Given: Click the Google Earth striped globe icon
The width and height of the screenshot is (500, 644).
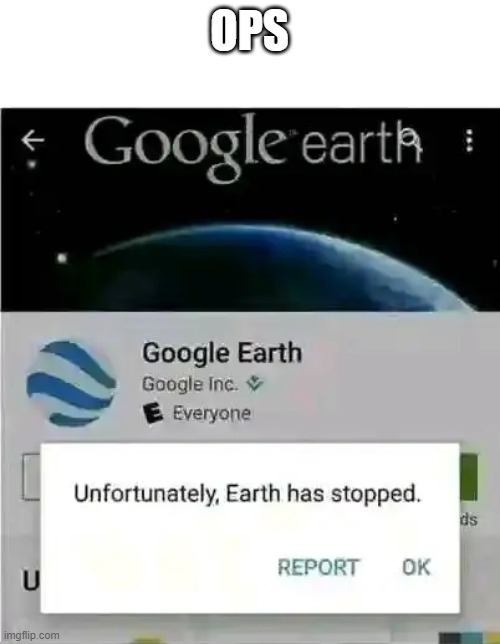Looking at the screenshot, I should 71,383.
